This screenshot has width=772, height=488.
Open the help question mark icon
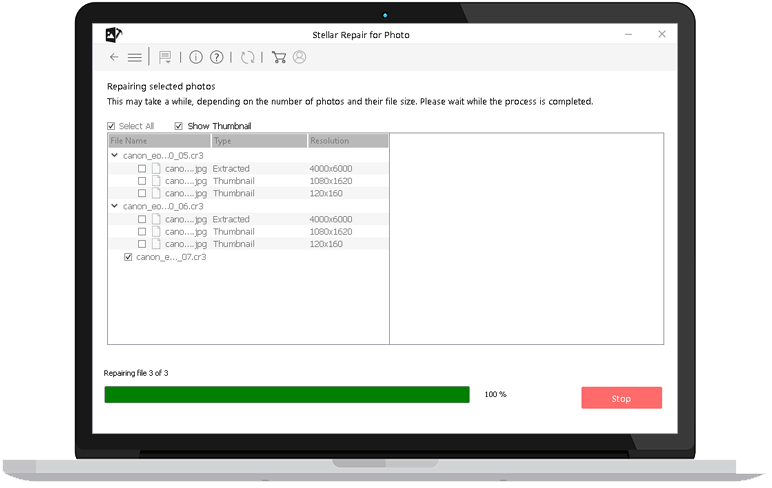[x=217, y=58]
